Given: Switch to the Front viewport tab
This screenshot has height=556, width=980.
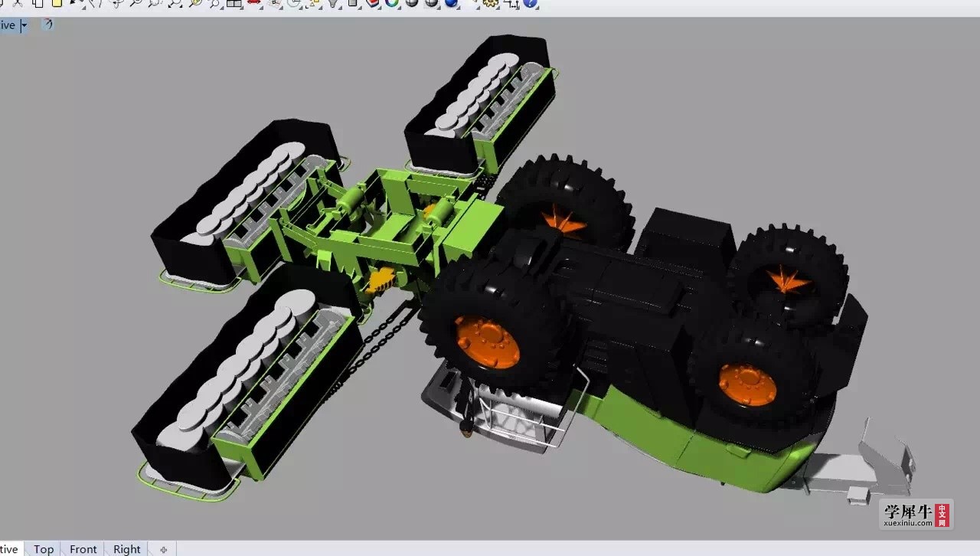Looking at the screenshot, I should [x=83, y=549].
